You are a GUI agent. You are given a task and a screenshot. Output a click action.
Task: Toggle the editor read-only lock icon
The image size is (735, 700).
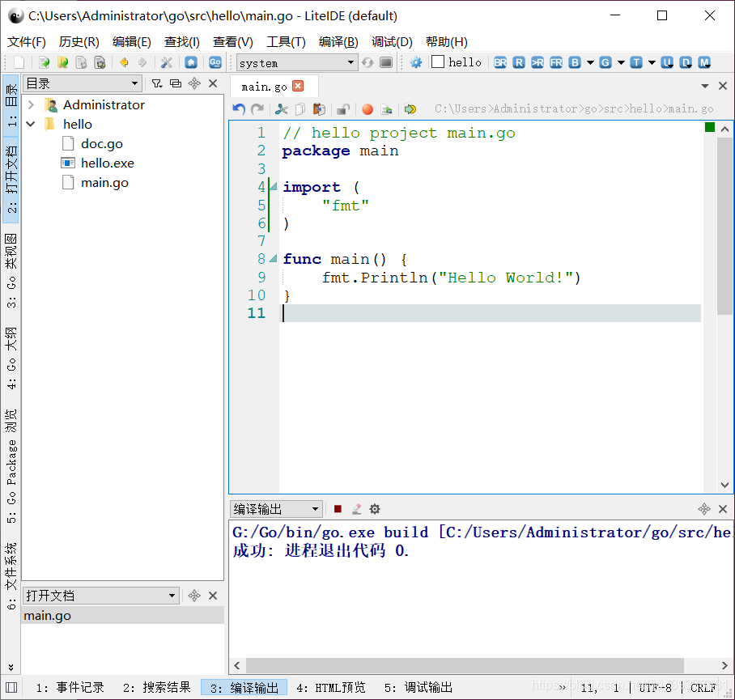[343, 109]
